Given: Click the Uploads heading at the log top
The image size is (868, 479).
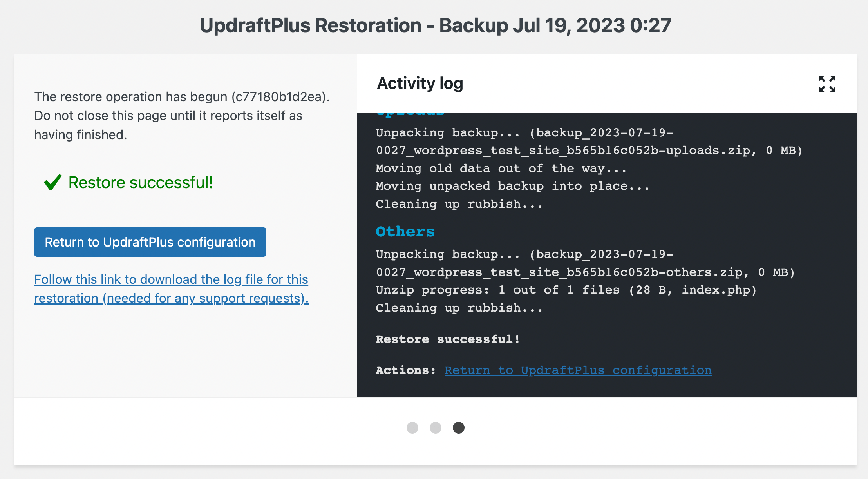Looking at the screenshot, I should coord(410,112).
